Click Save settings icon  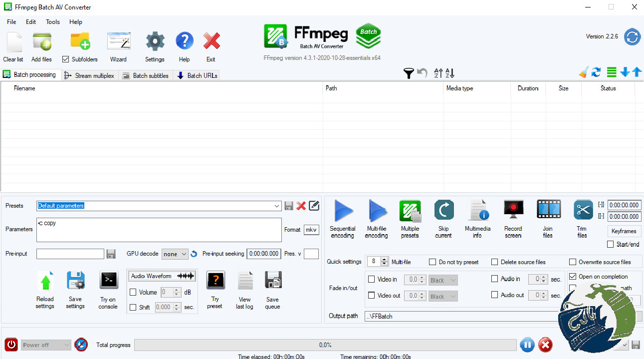point(76,281)
